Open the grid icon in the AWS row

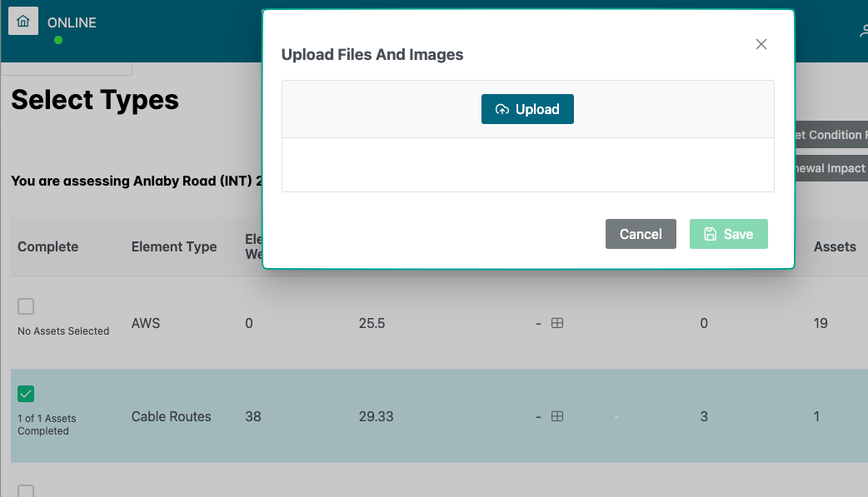[558, 323]
